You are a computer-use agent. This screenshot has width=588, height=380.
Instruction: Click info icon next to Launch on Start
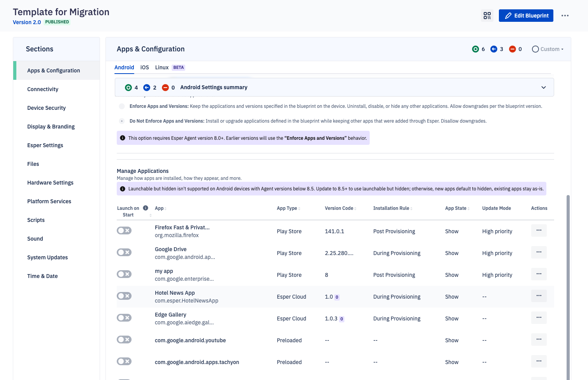[x=146, y=208]
